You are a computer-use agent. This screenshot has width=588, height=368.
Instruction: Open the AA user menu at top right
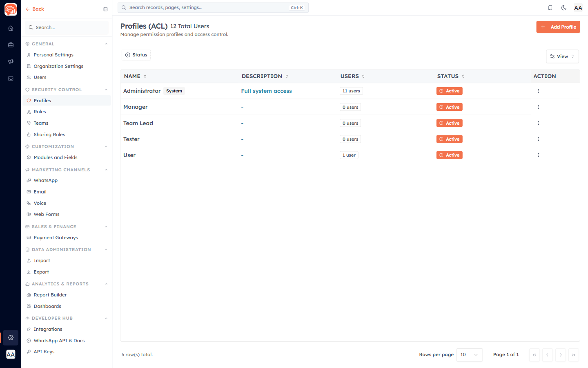tap(578, 8)
